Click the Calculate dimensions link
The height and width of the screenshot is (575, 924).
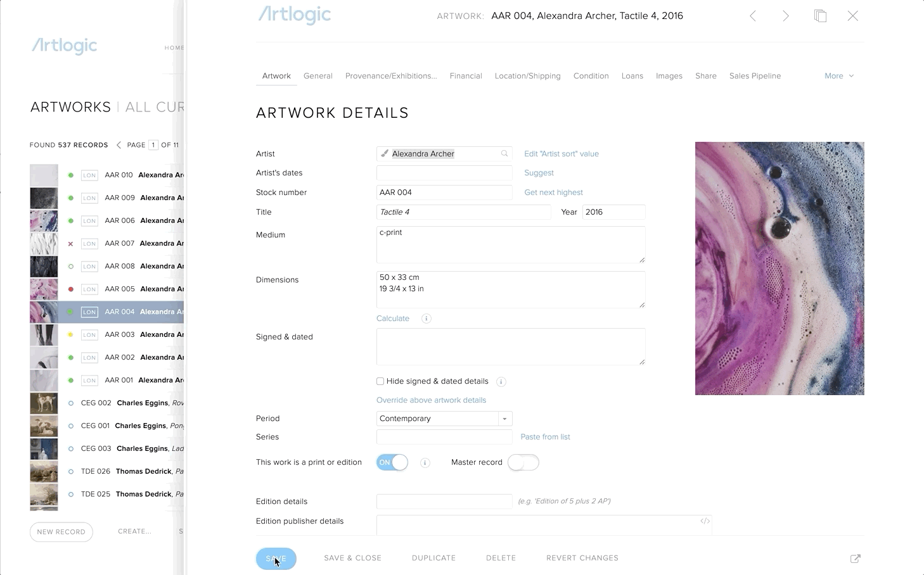pyautogui.click(x=393, y=319)
